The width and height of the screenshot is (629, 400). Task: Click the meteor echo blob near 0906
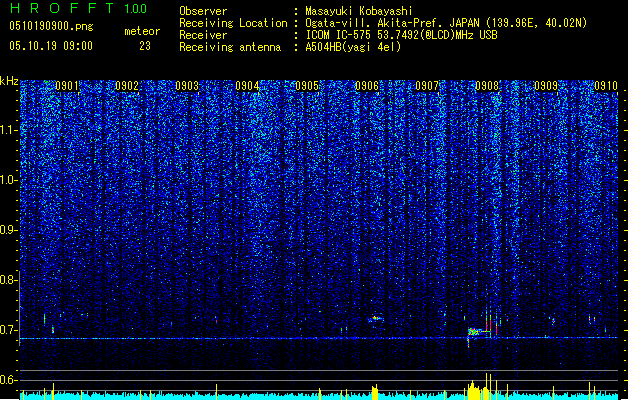(x=375, y=319)
